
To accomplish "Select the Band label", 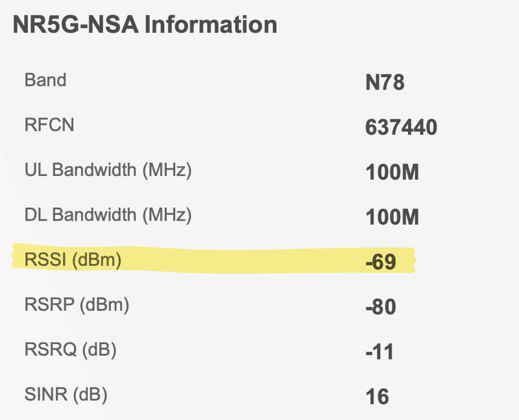I will pos(45,81).
